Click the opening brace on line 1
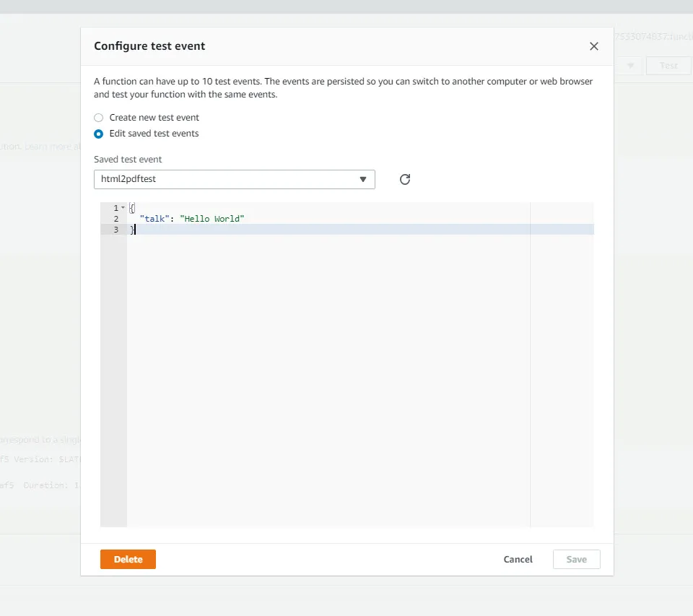 132,208
